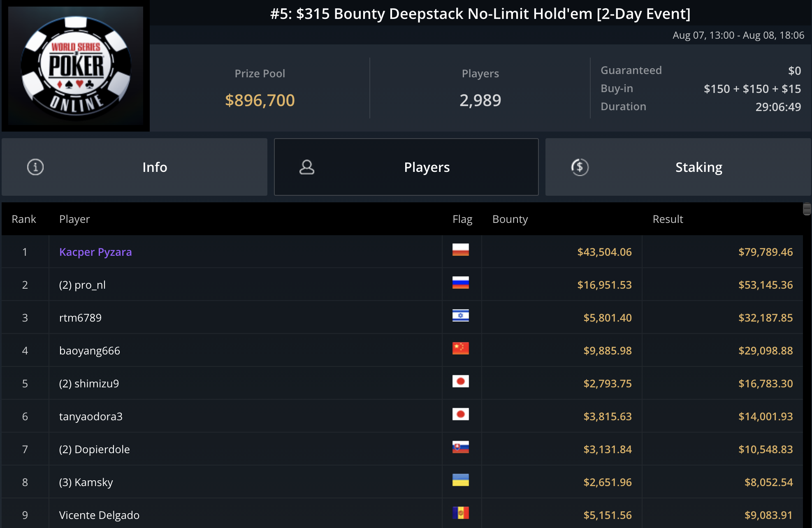
Task: Click the Russian flag beside pro_nl
Action: 460,283
